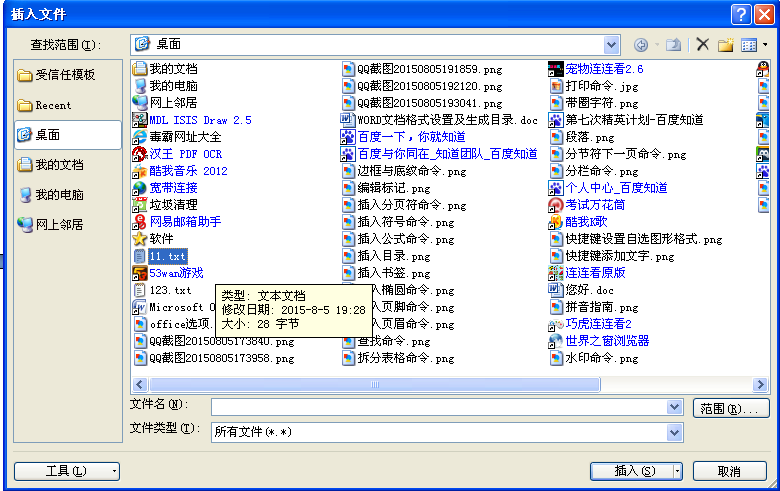Click the horizontal scrollbar thumb
The height and width of the screenshot is (491, 780).
375,385
